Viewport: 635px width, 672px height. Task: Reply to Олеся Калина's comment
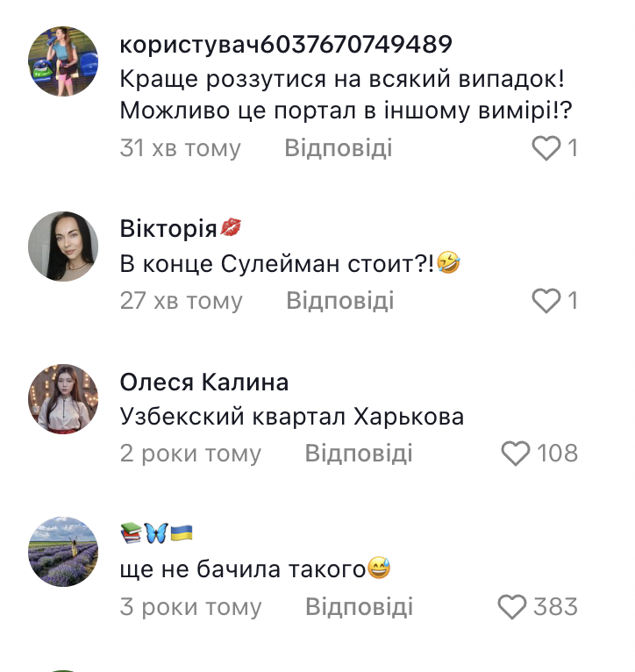point(359,453)
